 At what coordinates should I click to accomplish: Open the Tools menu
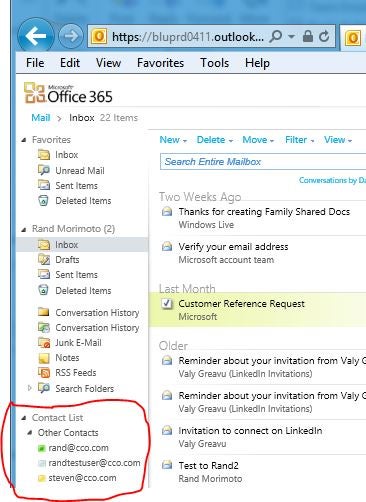(x=214, y=63)
